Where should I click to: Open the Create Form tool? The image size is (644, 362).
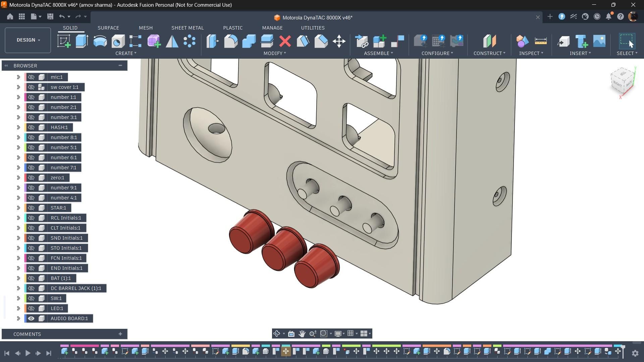[x=154, y=41]
